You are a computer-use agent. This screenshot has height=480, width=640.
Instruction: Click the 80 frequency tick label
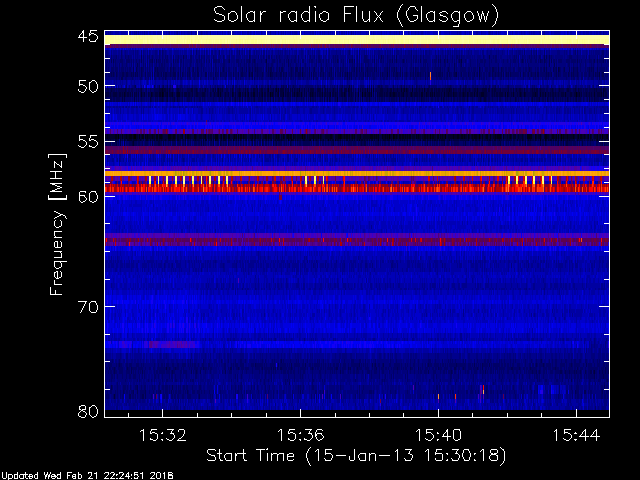(88, 411)
